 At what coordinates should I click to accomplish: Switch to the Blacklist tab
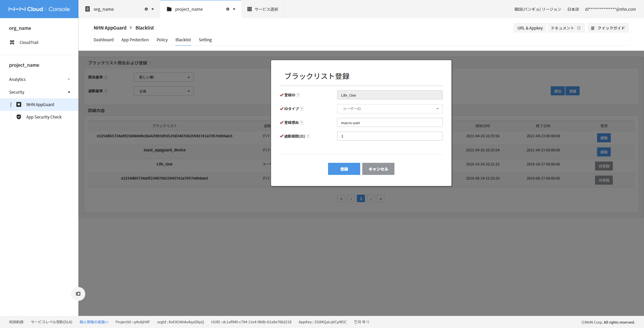[183, 40]
